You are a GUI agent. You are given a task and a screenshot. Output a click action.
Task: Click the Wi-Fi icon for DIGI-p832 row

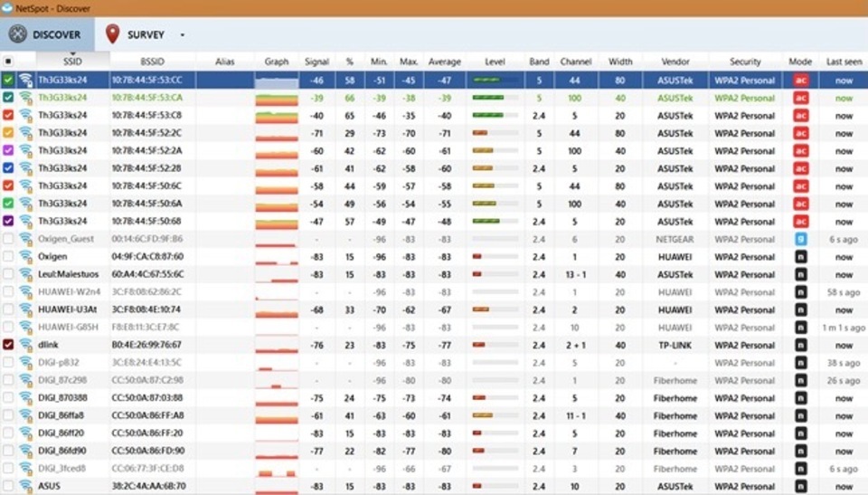[25, 363]
